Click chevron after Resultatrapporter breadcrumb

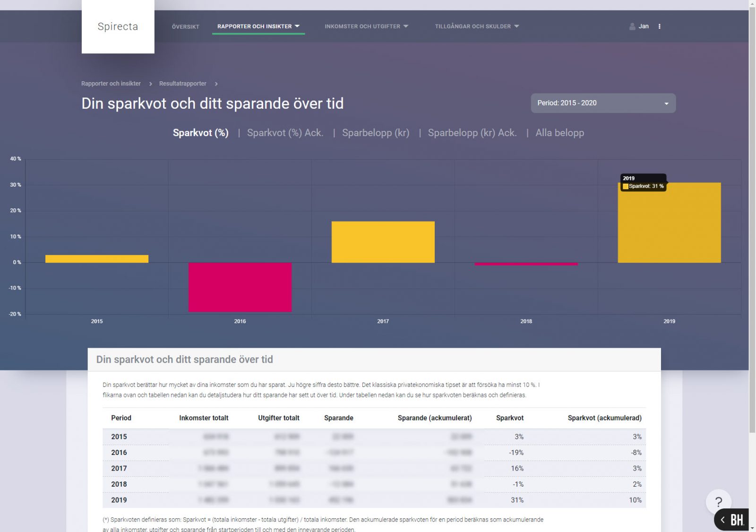tap(216, 84)
